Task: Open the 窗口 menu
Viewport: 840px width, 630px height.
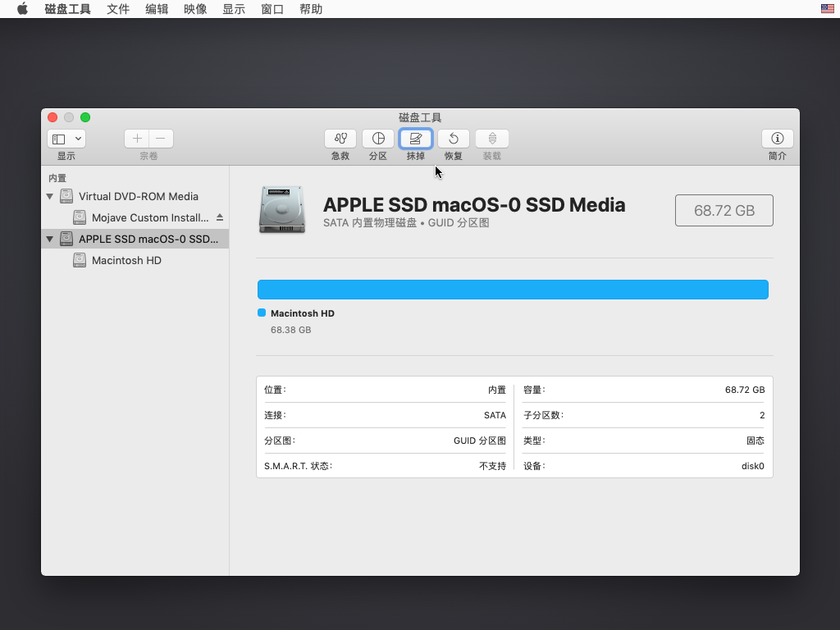Action: [272, 9]
